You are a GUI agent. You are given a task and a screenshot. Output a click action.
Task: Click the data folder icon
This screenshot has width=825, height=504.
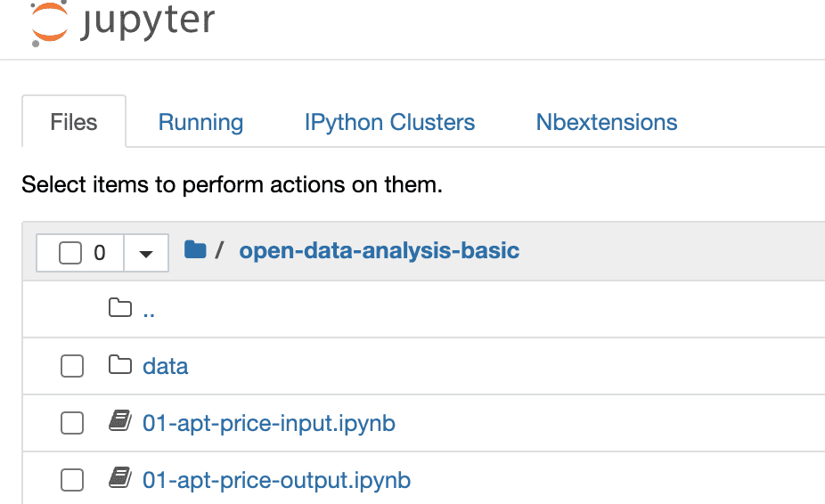click(119, 365)
